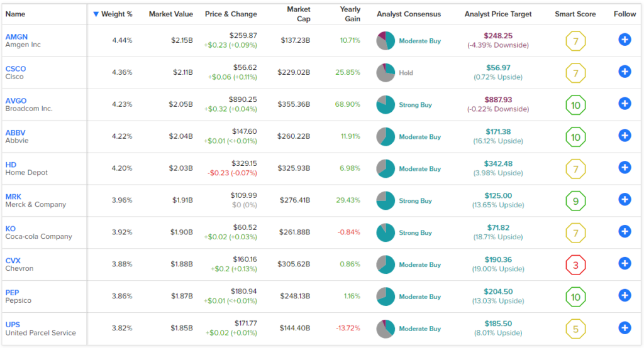The height and width of the screenshot is (348, 644).
Task: Click the $204.50 Pepsico price target
Action: [x=498, y=291]
